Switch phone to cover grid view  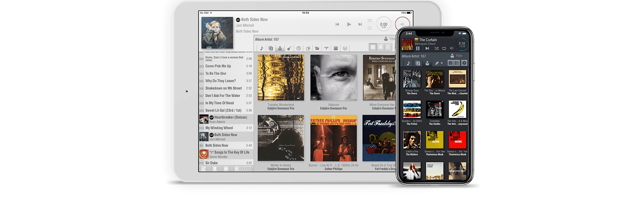450,63
